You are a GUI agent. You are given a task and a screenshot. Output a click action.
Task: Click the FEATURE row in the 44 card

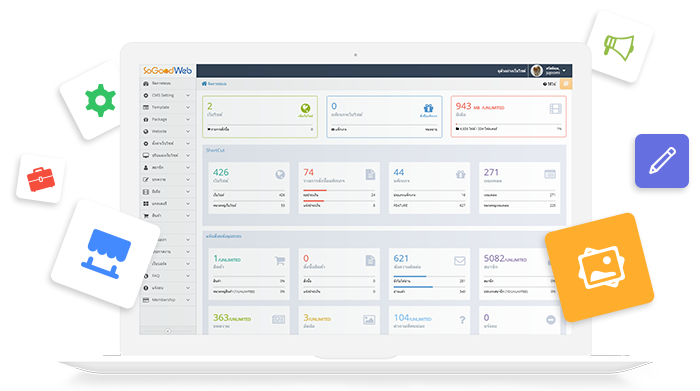429,205
